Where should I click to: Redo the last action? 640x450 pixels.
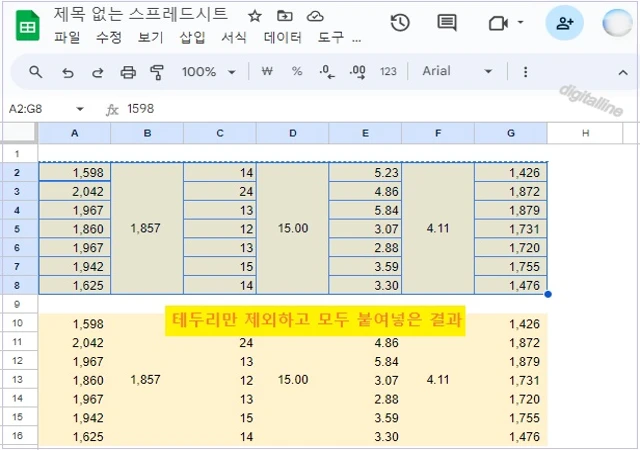click(x=98, y=73)
